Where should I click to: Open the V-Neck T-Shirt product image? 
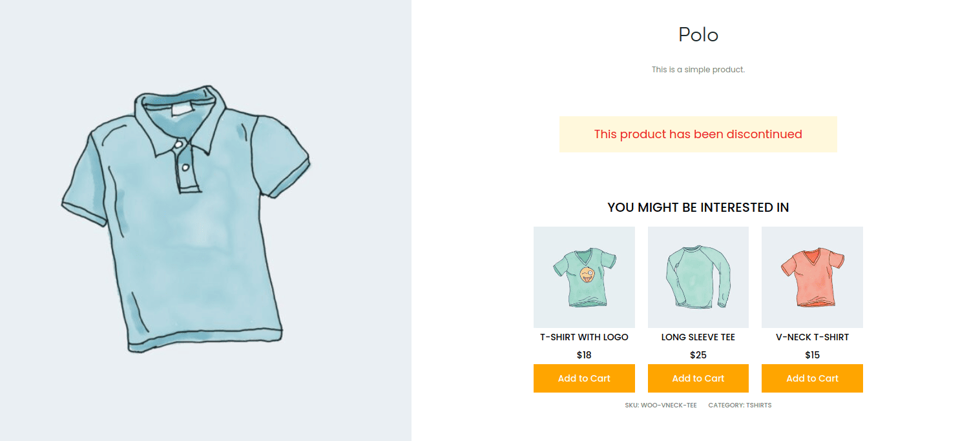pos(812,277)
